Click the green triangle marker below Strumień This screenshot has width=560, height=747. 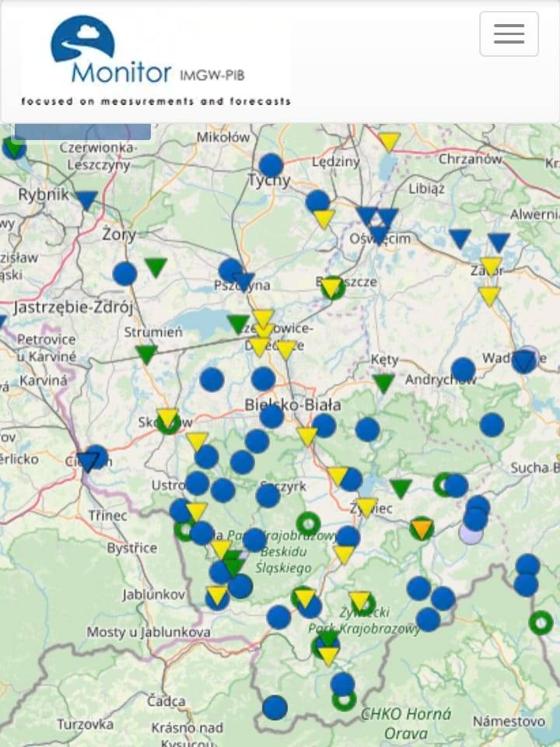pyautogui.click(x=146, y=354)
